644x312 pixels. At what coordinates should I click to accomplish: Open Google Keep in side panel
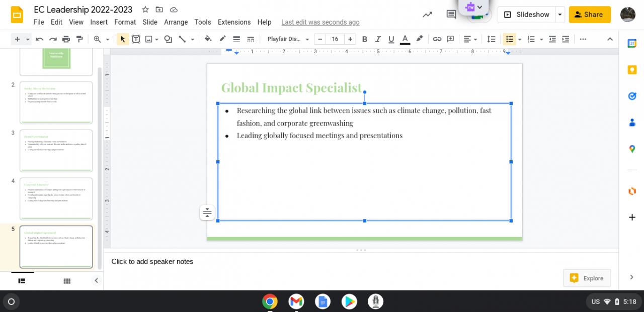click(x=632, y=70)
